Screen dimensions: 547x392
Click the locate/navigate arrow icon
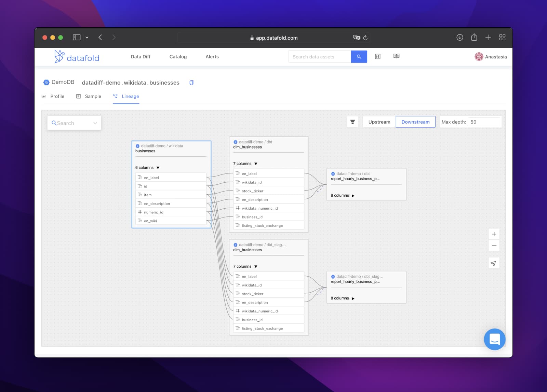(493, 263)
